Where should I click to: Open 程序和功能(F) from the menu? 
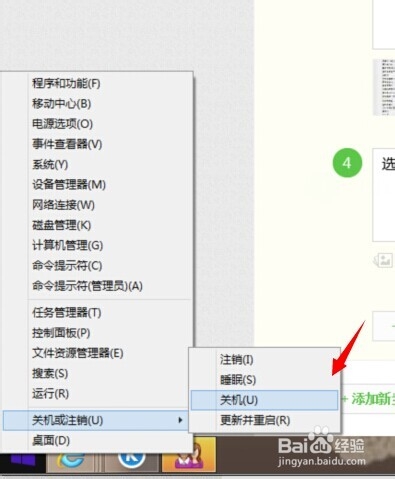(x=97, y=83)
